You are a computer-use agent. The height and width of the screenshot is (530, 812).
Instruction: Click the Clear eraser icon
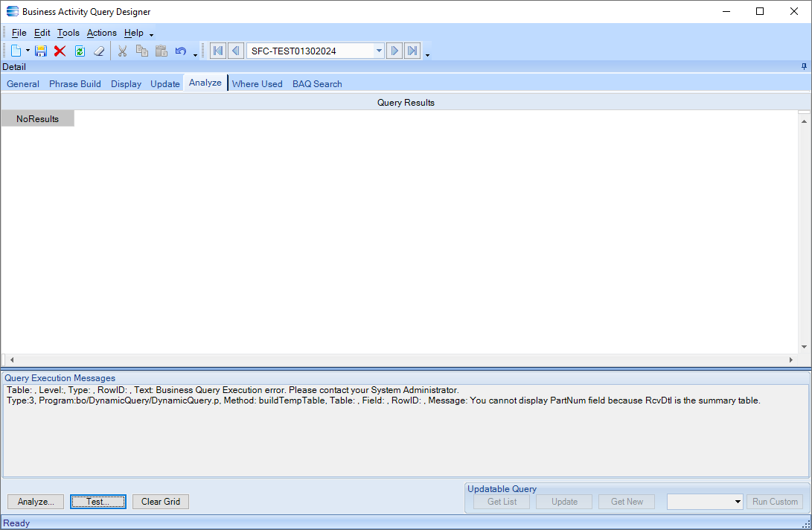(99, 51)
